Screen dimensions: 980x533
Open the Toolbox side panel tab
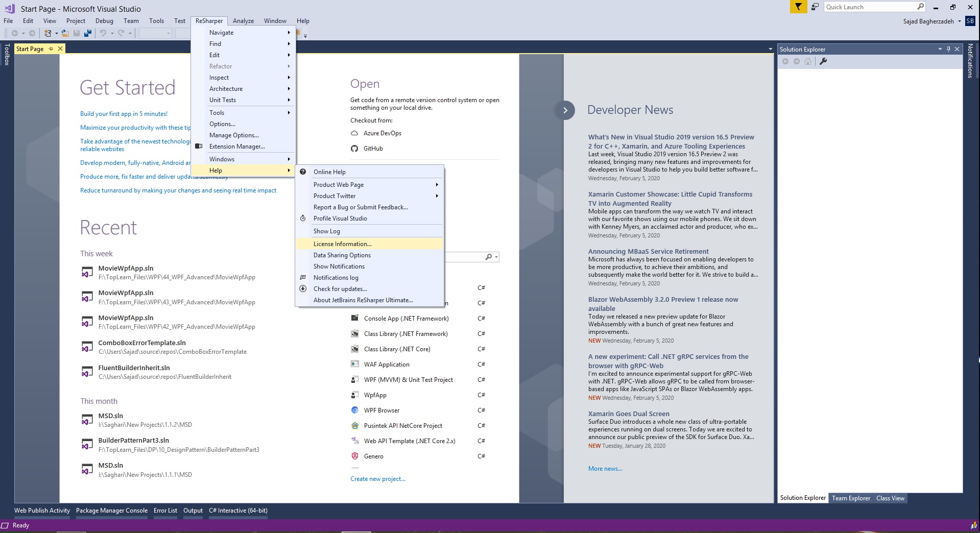click(x=7, y=55)
